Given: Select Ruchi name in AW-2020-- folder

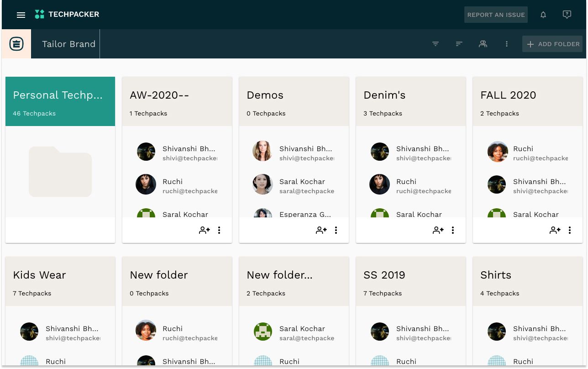Looking at the screenshot, I should click(x=173, y=181).
